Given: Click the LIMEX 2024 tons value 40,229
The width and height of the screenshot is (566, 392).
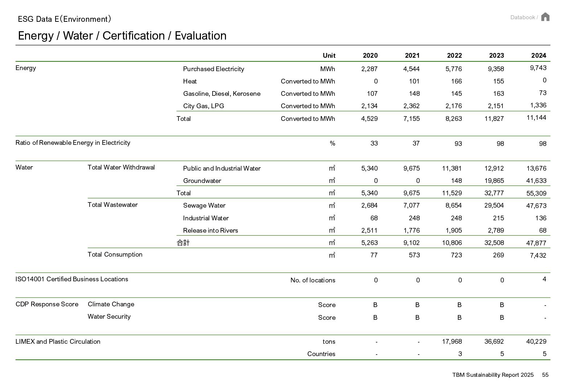Looking at the screenshot, I should pyautogui.click(x=536, y=342).
